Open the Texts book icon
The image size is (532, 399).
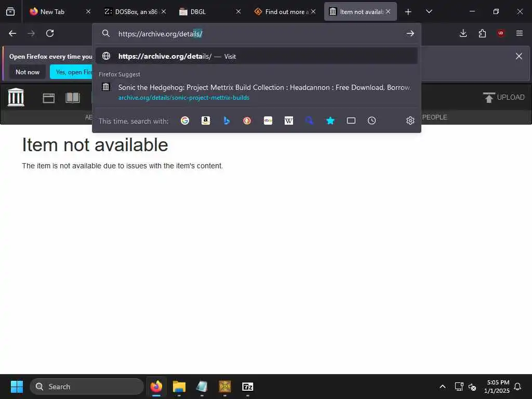(73, 98)
